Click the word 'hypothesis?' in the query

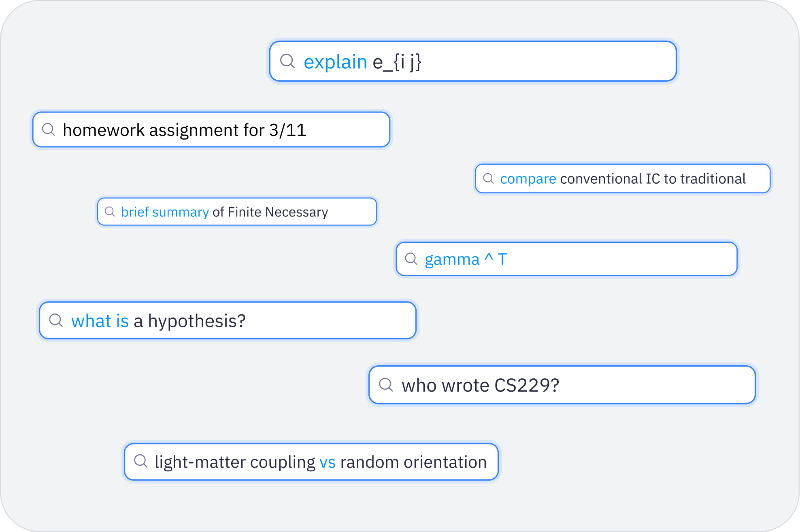click(197, 321)
